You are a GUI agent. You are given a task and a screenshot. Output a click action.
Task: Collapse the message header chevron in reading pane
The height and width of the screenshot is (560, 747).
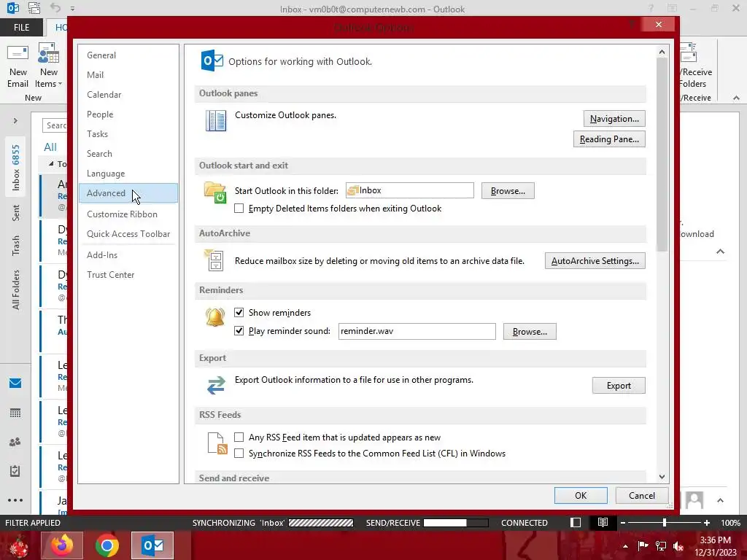click(720, 252)
